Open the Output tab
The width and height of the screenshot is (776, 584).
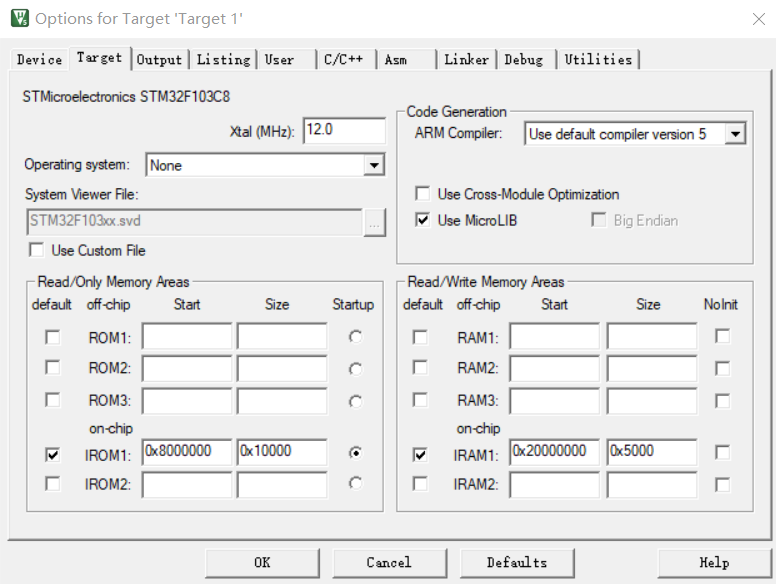pos(159,59)
